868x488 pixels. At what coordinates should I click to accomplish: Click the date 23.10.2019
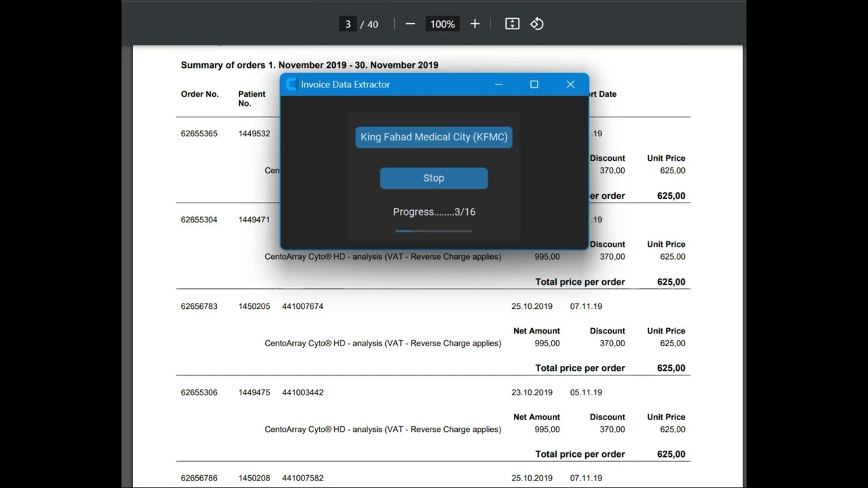(x=532, y=392)
